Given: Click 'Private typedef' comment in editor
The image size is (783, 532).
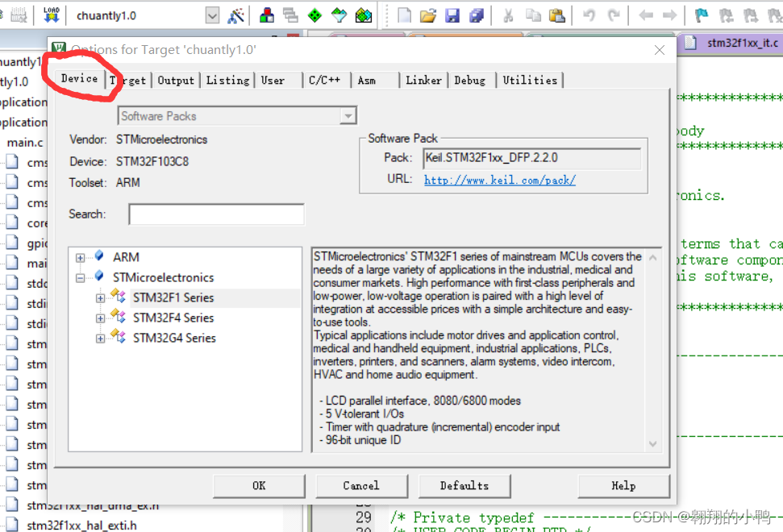Looking at the screenshot, I should click(473, 517).
